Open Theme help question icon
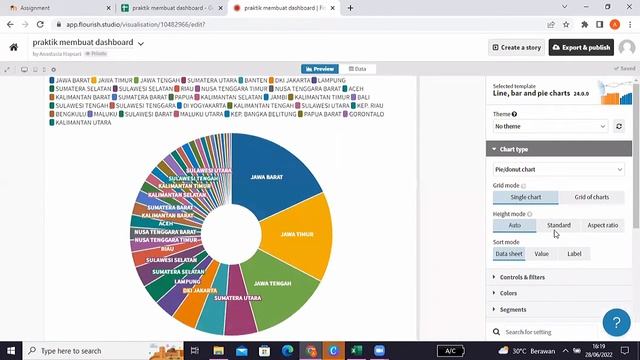The image size is (640, 360). (514, 114)
